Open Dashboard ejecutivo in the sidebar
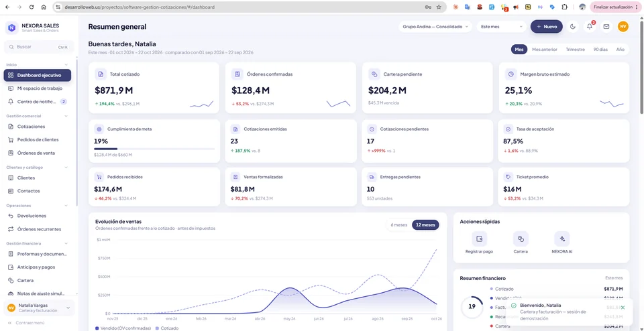The image size is (644, 331). (38, 76)
